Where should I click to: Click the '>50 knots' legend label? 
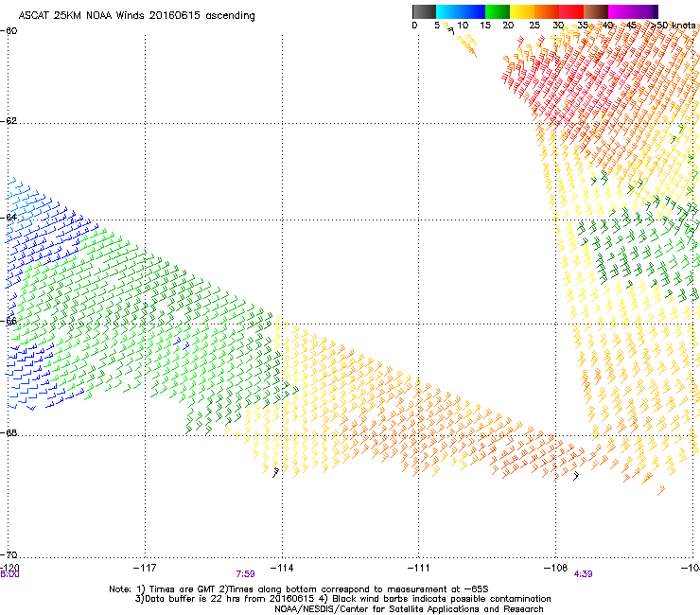[x=674, y=26]
